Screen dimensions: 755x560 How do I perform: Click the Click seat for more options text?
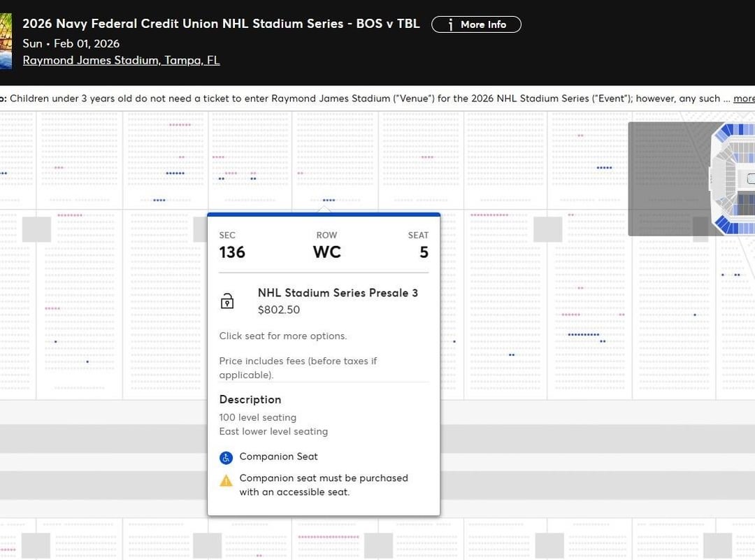coord(282,336)
